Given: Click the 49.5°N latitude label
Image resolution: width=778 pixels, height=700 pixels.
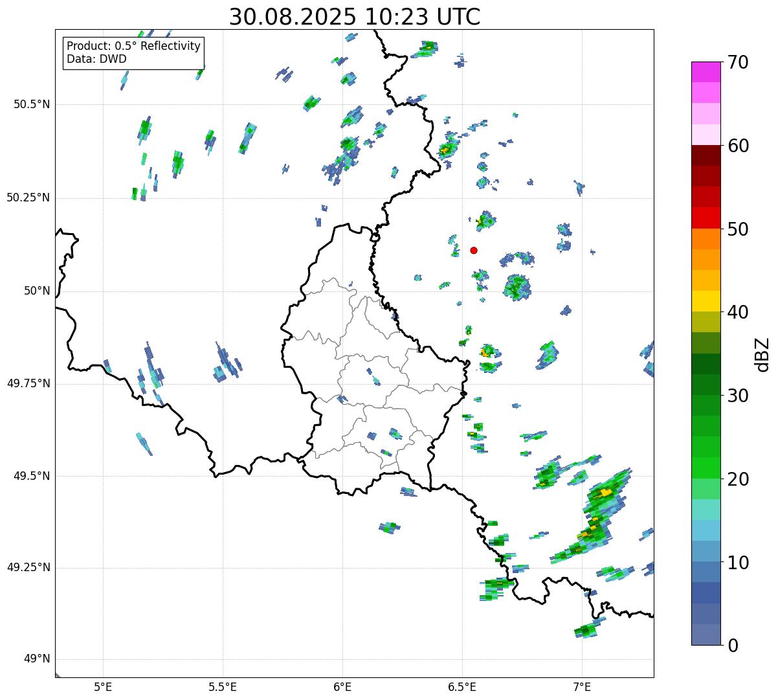Looking at the screenshot, I should point(28,476).
